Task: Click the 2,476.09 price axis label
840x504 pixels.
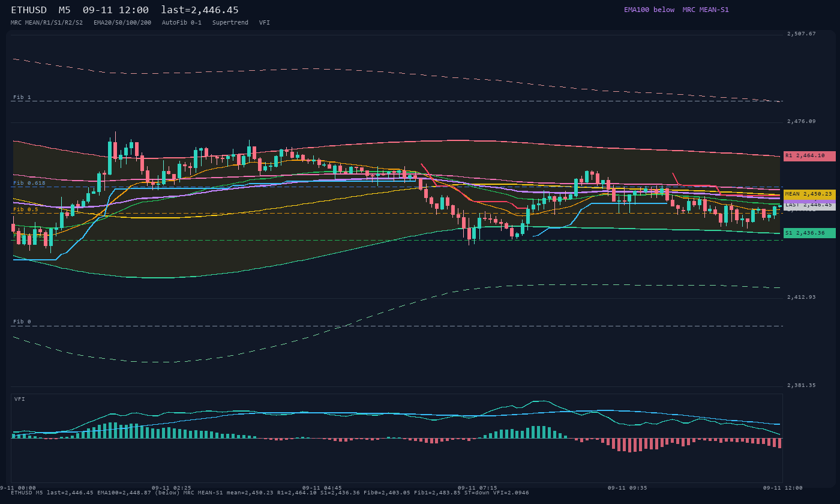Action: [x=802, y=121]
